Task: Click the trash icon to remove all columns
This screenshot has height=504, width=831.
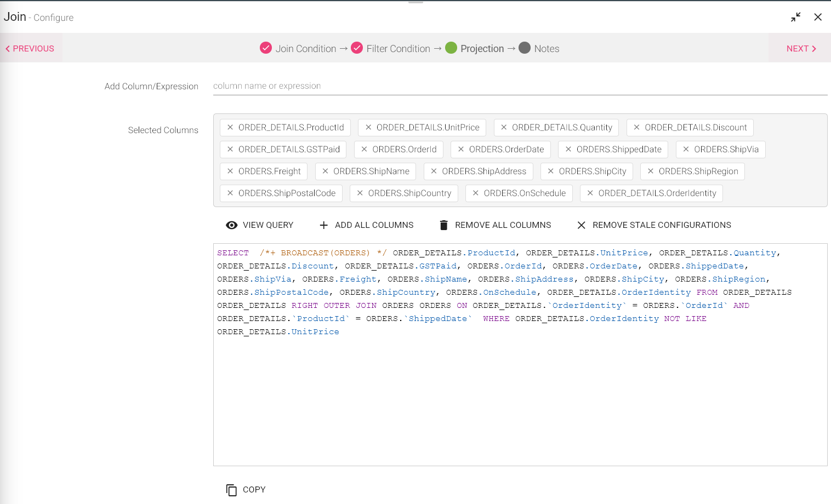Action: pos(443,225)
